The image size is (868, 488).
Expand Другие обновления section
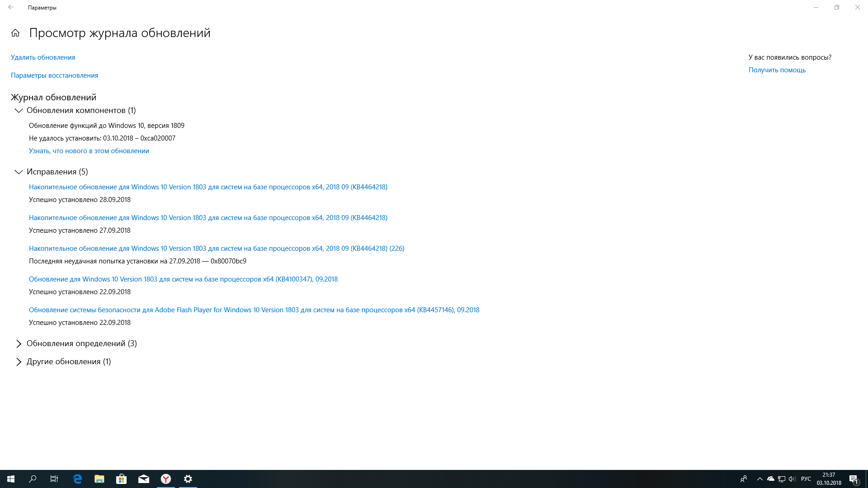19,361
